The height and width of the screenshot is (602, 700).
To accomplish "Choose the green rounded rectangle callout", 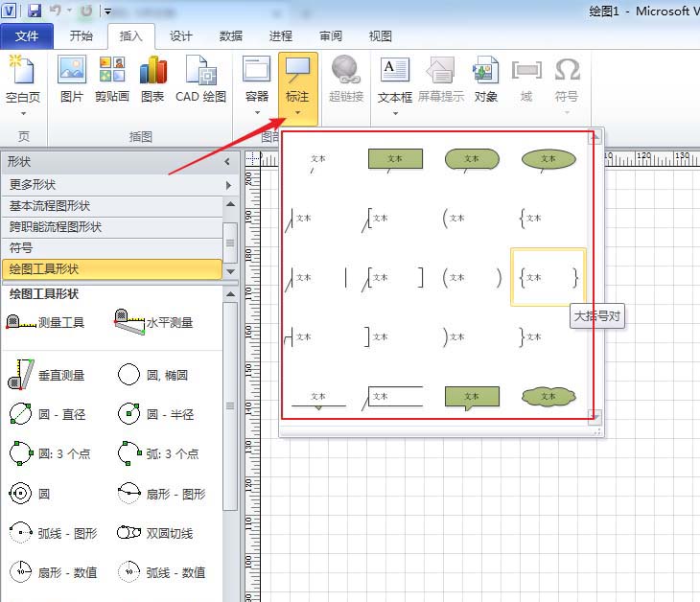I will 472,160.
